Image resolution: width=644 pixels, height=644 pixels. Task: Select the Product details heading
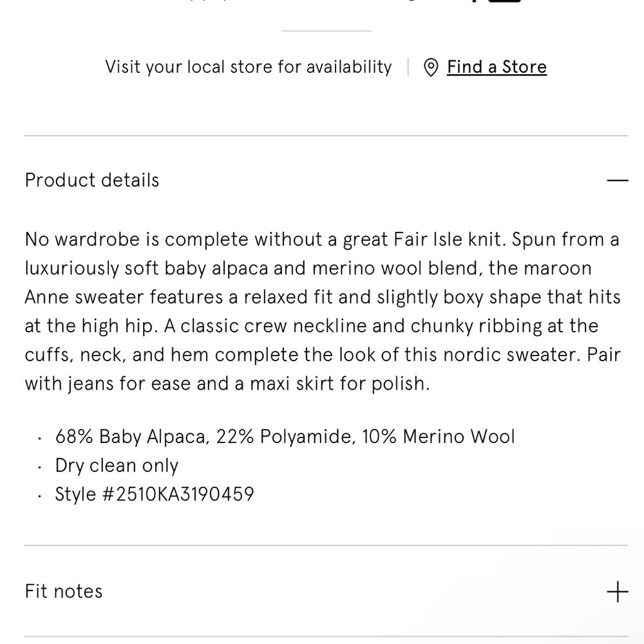(x=91, y=180)
